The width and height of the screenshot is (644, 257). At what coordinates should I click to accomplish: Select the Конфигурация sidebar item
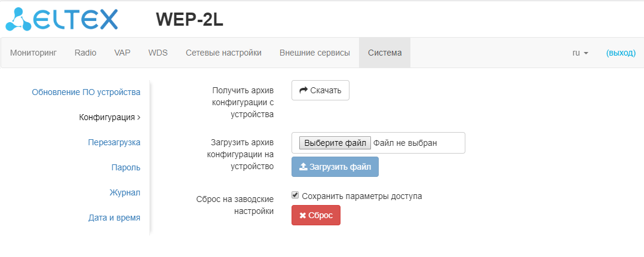[110, 117]
